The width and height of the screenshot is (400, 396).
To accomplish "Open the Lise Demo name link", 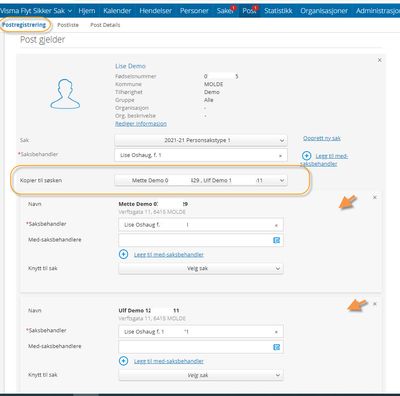I will pyautogui.click(x=130, y=66).
